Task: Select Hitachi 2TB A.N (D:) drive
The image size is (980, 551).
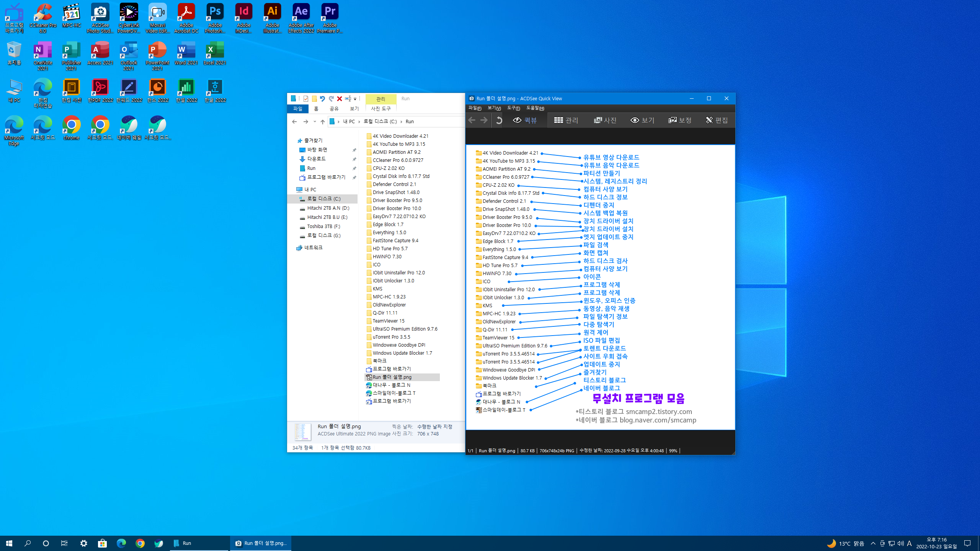Action: pos(328,208)
